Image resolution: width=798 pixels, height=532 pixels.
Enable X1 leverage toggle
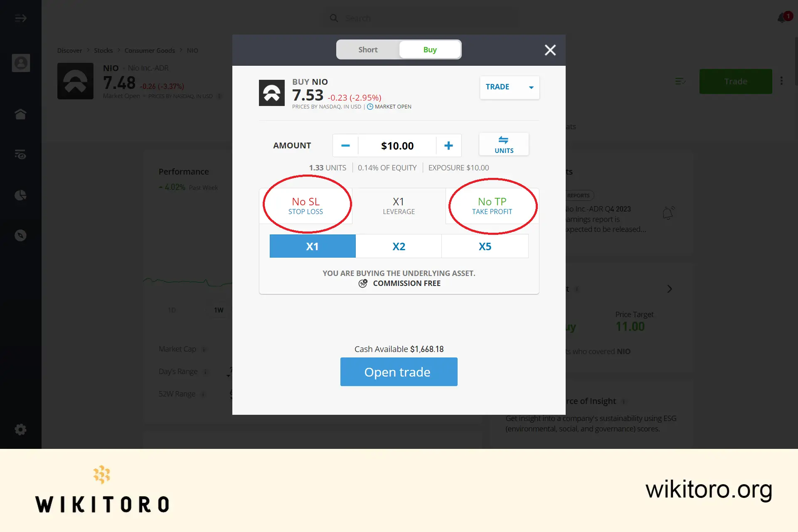[x=312, y=246]
